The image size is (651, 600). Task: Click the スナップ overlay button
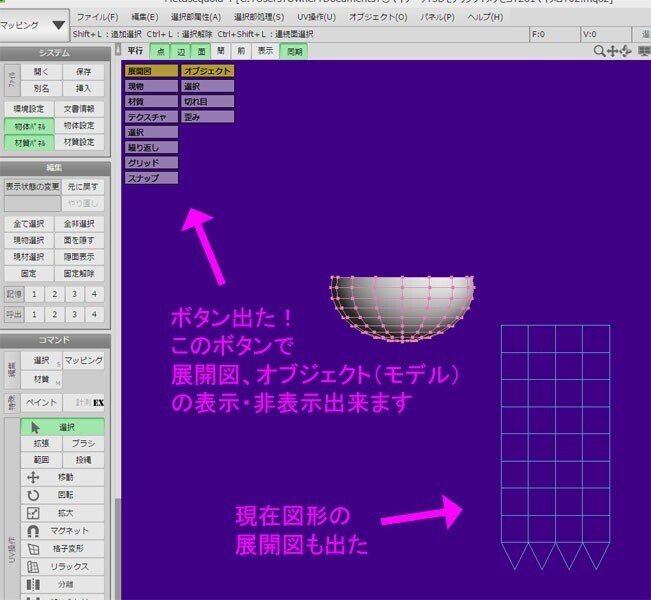(x=152, y=178)
